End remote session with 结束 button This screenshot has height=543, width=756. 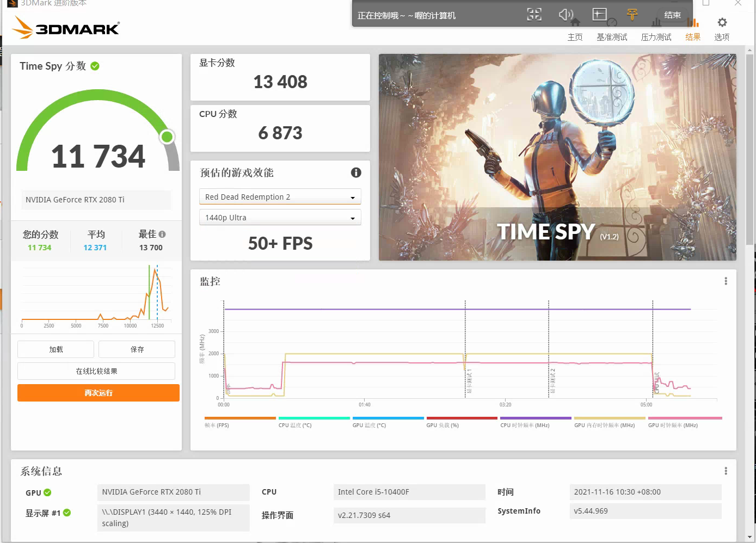[x=673, y=15]
